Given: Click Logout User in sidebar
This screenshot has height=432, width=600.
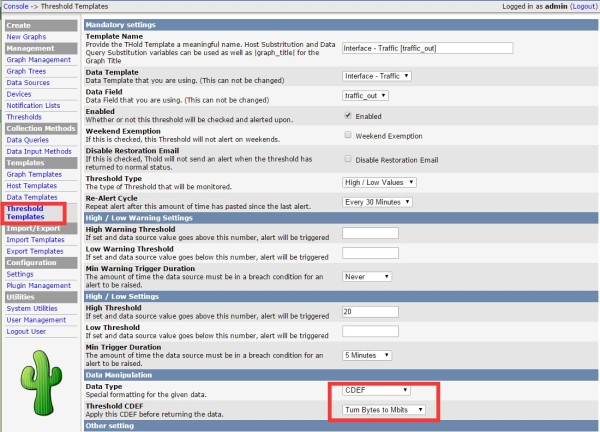Looking at the screenshot, I should pos(26,332).
